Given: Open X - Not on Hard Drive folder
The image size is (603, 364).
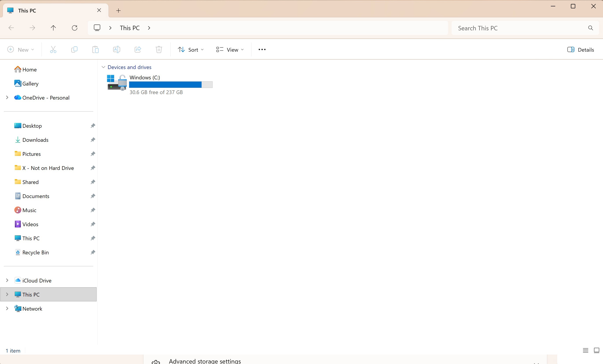Looking at the screenshot, I should point(44,168).
